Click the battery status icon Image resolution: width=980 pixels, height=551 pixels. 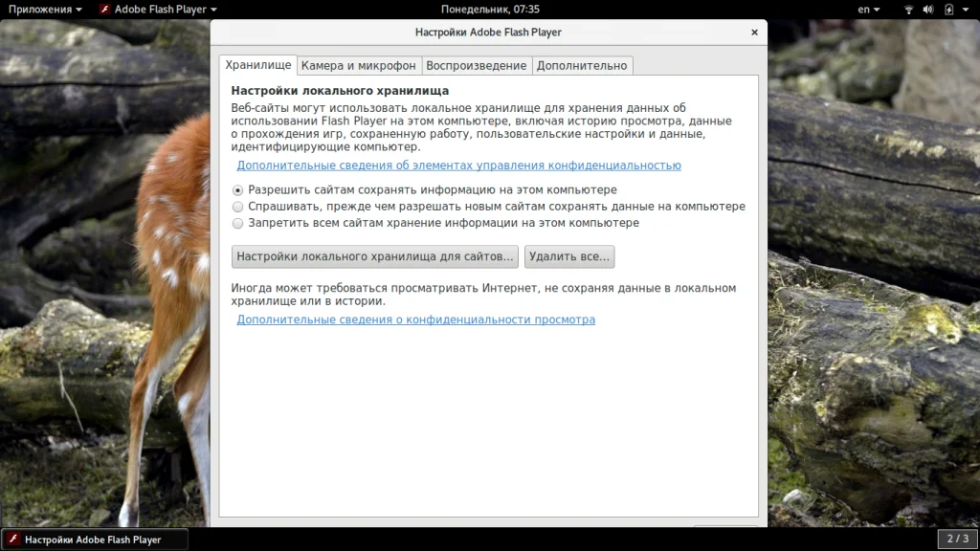point(948,10)
